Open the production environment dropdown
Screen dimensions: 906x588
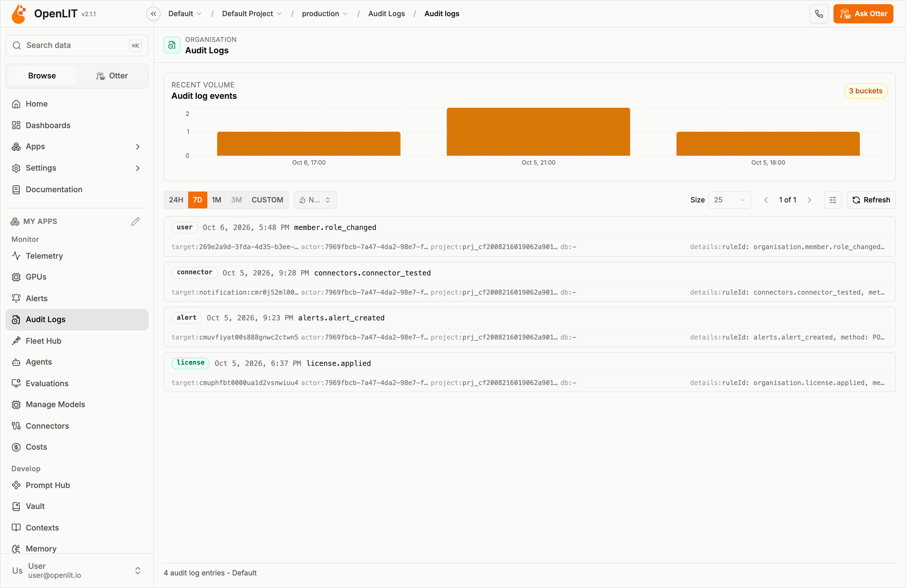pos(325,14)
